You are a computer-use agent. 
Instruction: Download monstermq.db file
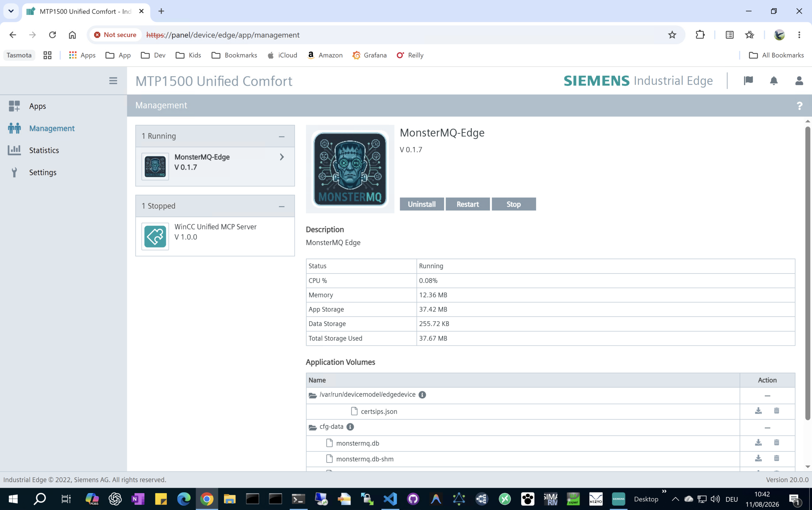click(x=758, y=442)
